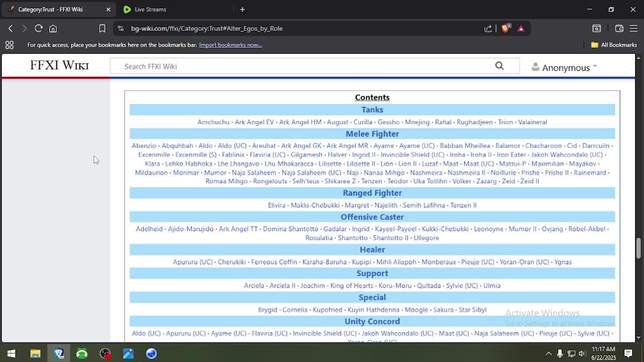Open volume control in tray
The image size is (644, 362).
tap(582, 353)
